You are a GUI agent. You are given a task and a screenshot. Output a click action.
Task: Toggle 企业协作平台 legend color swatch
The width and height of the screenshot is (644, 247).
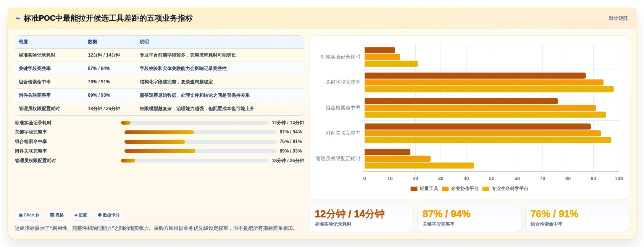point(445,189)
